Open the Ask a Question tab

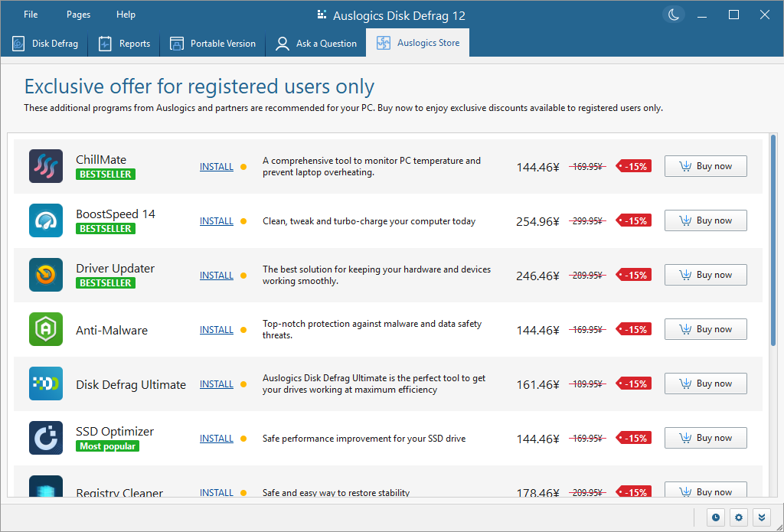pyautogui.click(x=316, y=44)
